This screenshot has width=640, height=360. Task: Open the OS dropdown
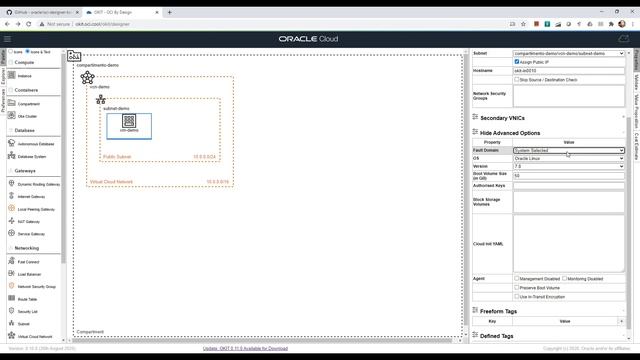[x=569, y=158]
